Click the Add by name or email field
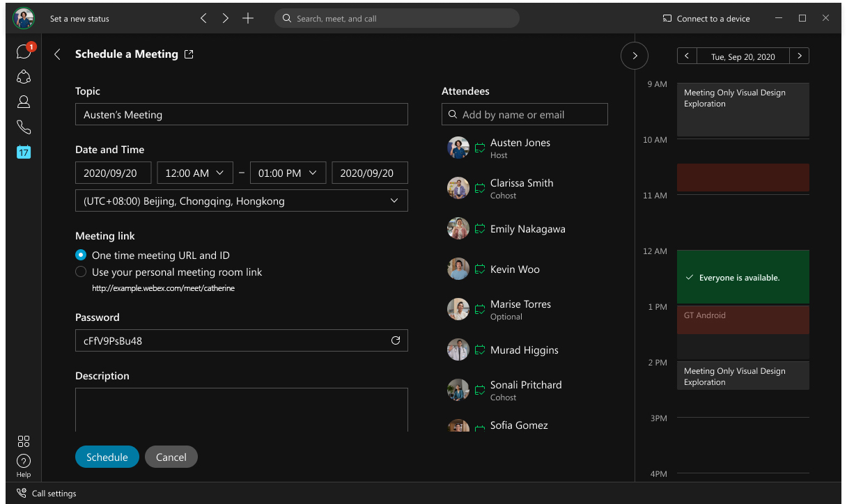This screenshot has height=504, width=847. pyautogui.click(x=524, y=115)
